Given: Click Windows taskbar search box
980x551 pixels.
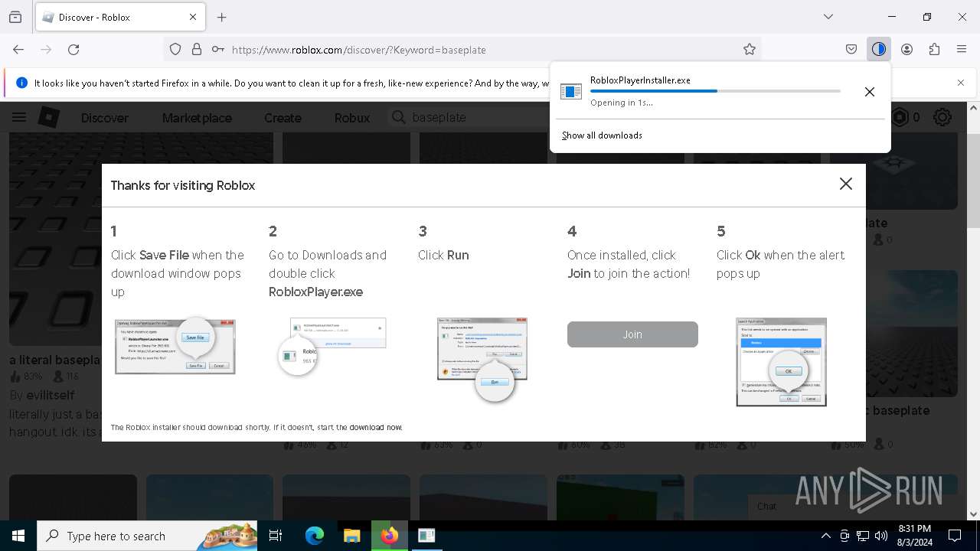Looking at the screenshot, I should (x=149, y=536).
